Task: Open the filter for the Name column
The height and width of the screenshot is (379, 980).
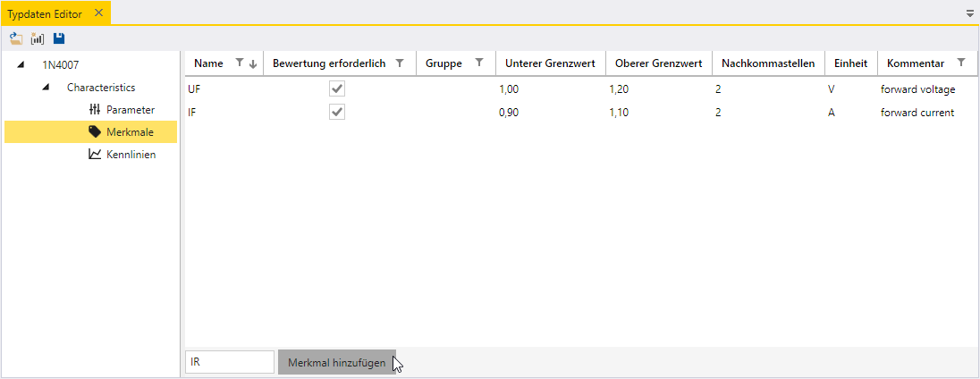Action: 239,63
